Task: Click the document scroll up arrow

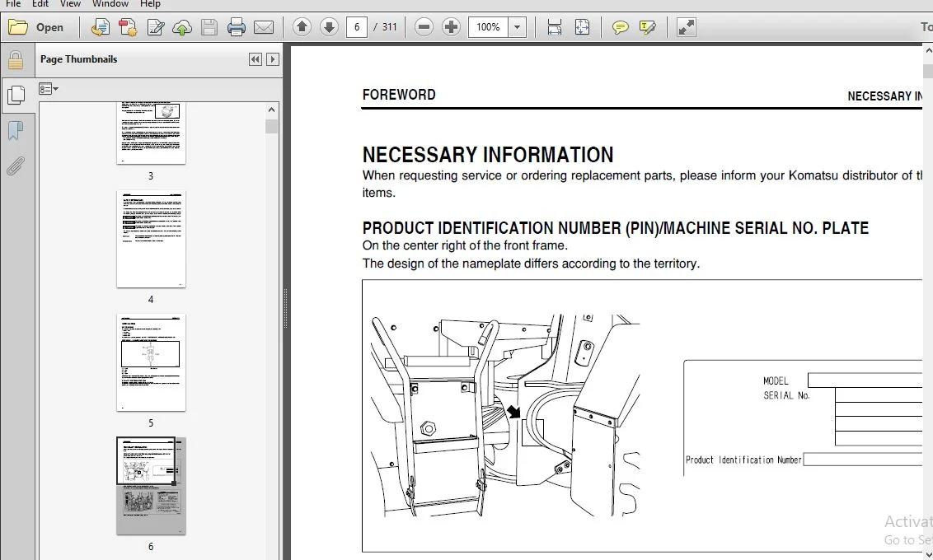Action: tap(928, 52)
